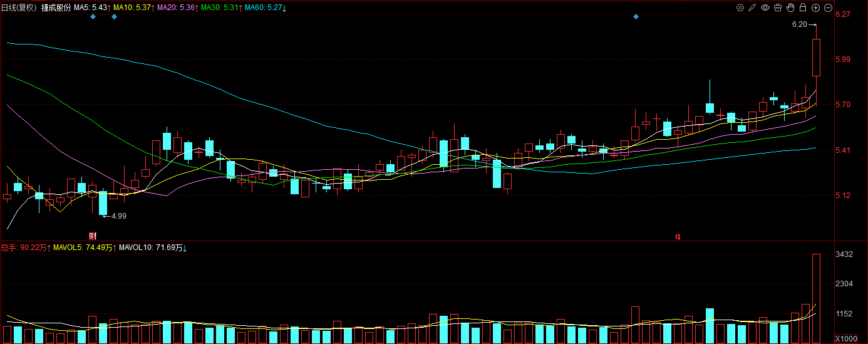
Task: Select the tallest volume bar at right
Action: click(x=817, y=299)
